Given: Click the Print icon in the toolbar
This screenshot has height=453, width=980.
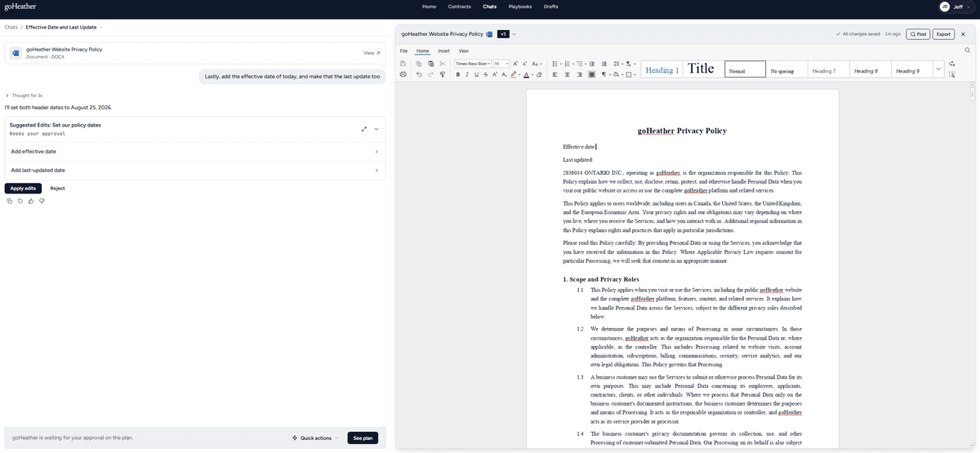Looking at the screenshot, I should click(x=403, y=74).
